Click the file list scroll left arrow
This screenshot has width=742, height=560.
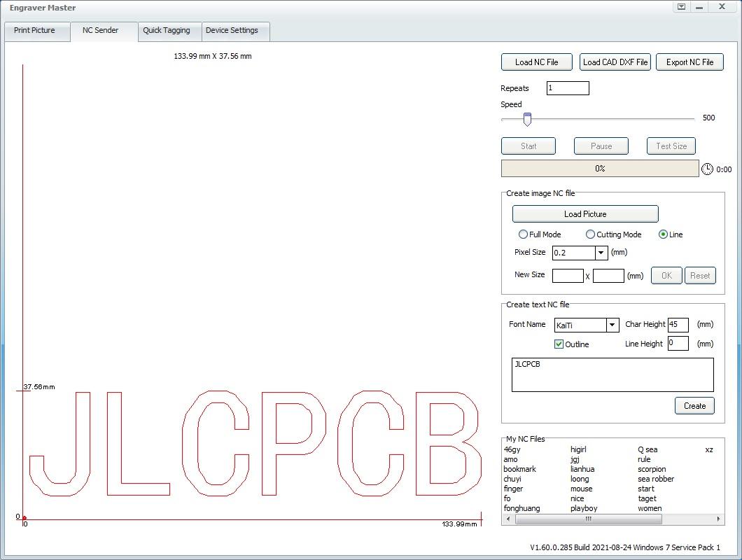point(508,519)
